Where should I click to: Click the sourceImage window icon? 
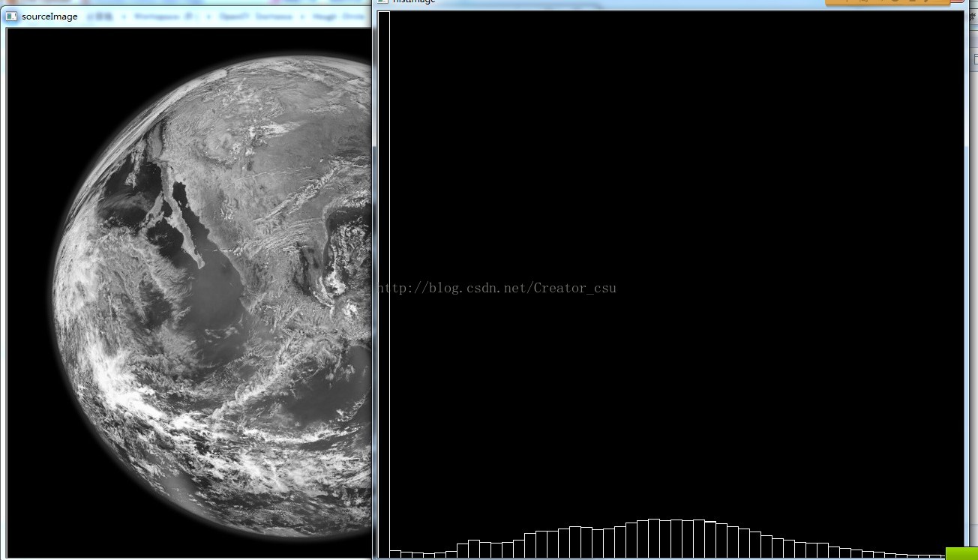click(x=11, y=16)
